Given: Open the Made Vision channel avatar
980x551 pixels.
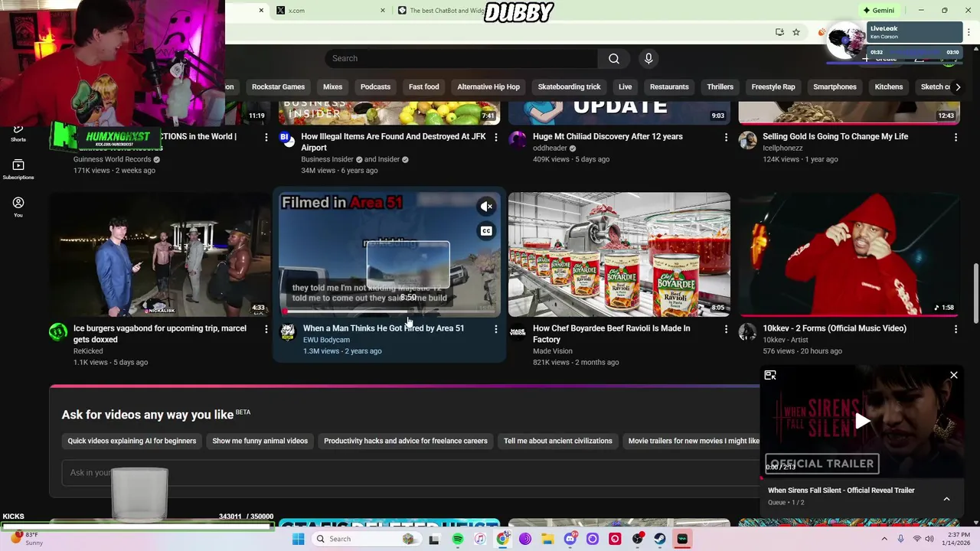Looking at the screenshot, I should click(518, 331).
